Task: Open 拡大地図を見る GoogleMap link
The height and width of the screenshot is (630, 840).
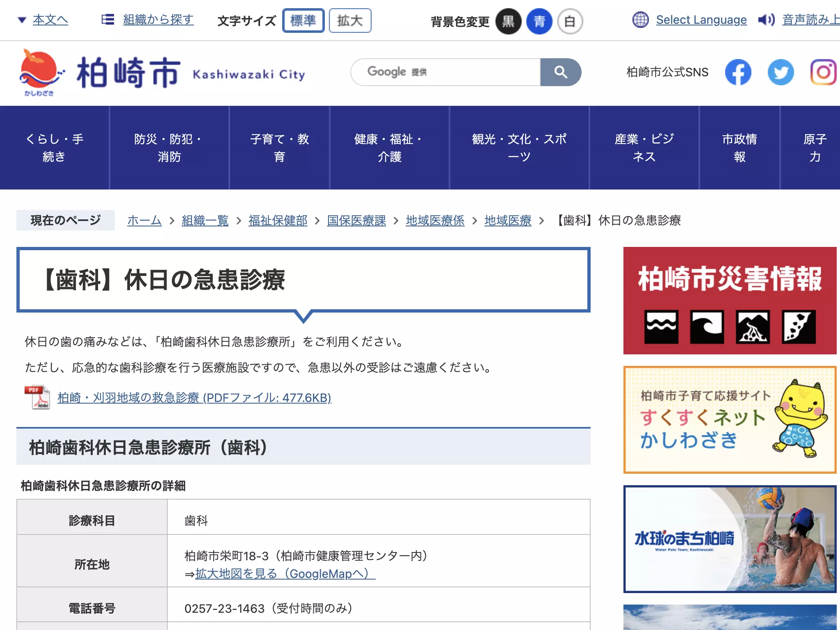Action: (285, 573)
